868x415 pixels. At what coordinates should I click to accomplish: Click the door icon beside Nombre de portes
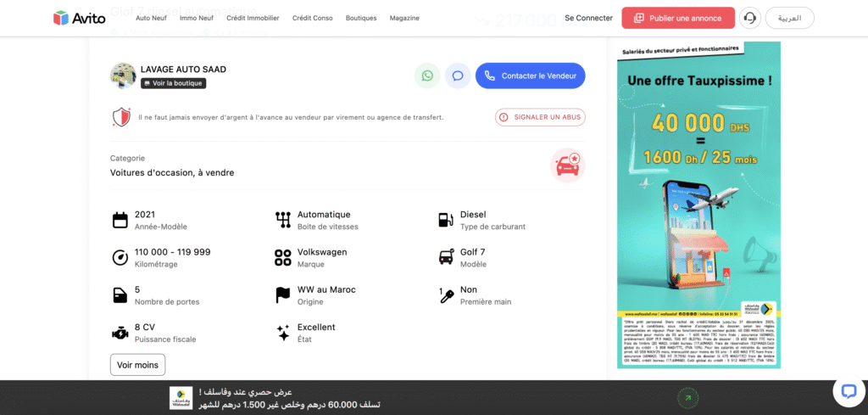point(120,295)
